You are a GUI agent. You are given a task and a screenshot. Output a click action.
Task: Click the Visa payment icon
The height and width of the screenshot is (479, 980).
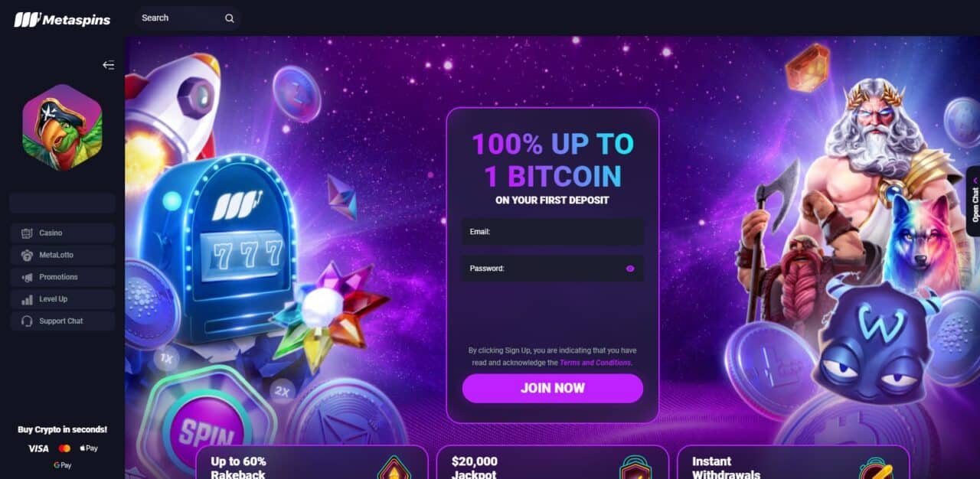click(x=38, y=448)
